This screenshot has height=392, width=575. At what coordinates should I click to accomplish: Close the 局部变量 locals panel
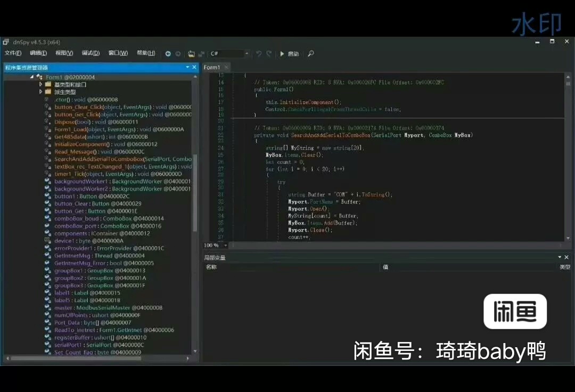click(x=566, y=257)
